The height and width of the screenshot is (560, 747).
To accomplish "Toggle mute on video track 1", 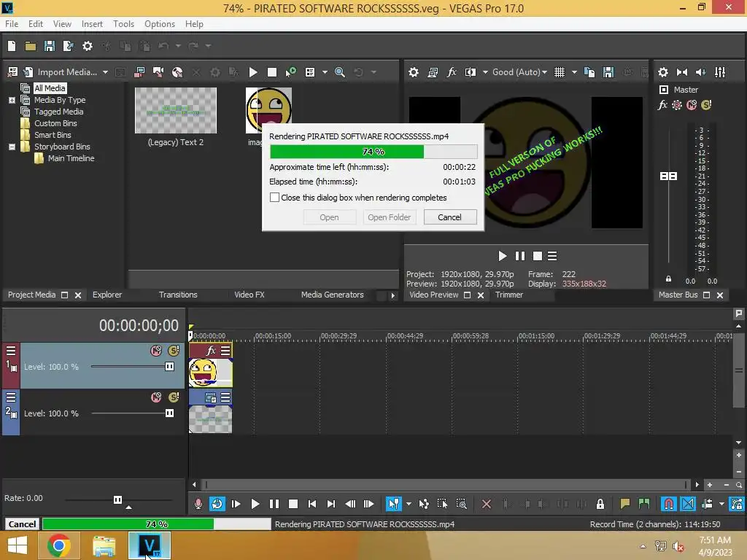I will pos(156,351).
